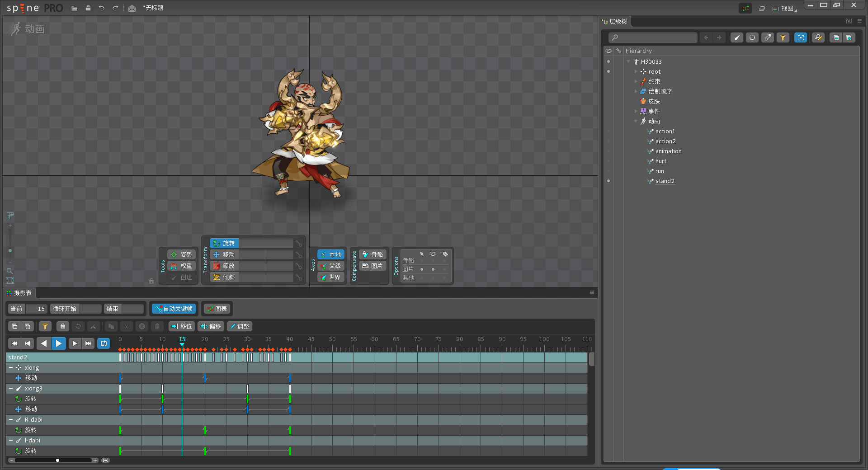868x470 pixels.
Task: Open Graph (图表) view button
Action: [x=217, y=309]
